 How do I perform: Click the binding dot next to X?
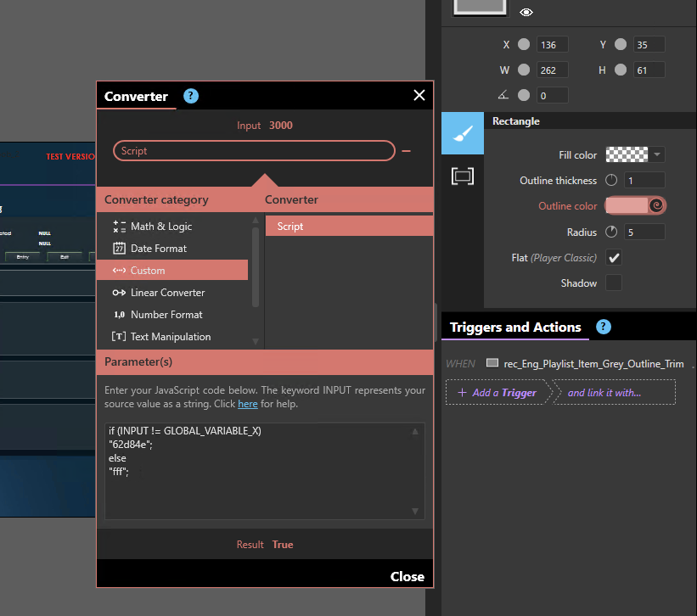click(x=524, y=45)
